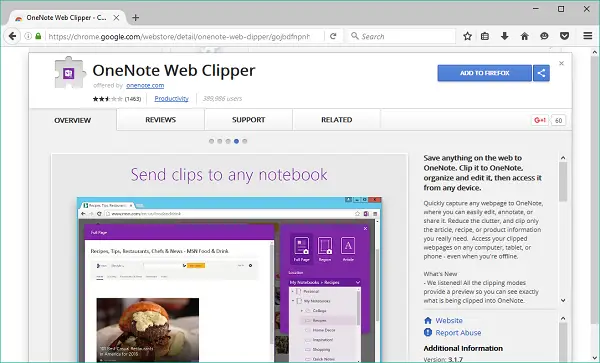Reload the page with refresh icon
Image resolution: width=600 pixels, height=363 pixels.
click(333, 36)
